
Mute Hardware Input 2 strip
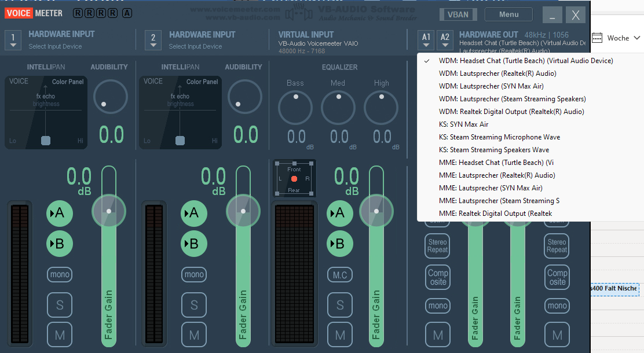(194, 335)
